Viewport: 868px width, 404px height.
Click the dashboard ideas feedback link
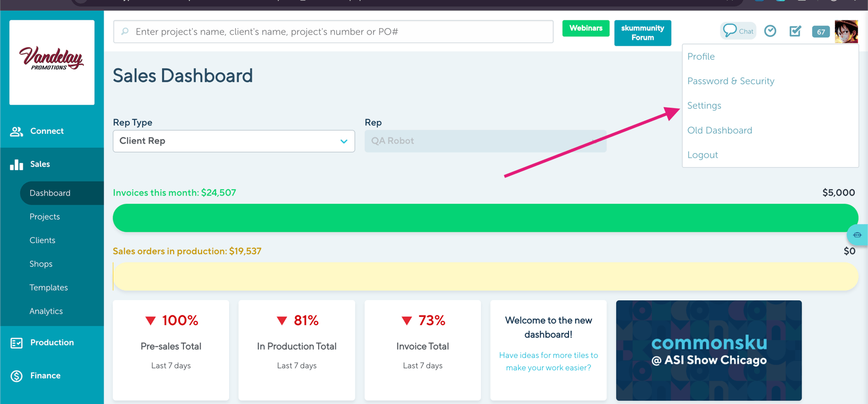tap(548, 361)
